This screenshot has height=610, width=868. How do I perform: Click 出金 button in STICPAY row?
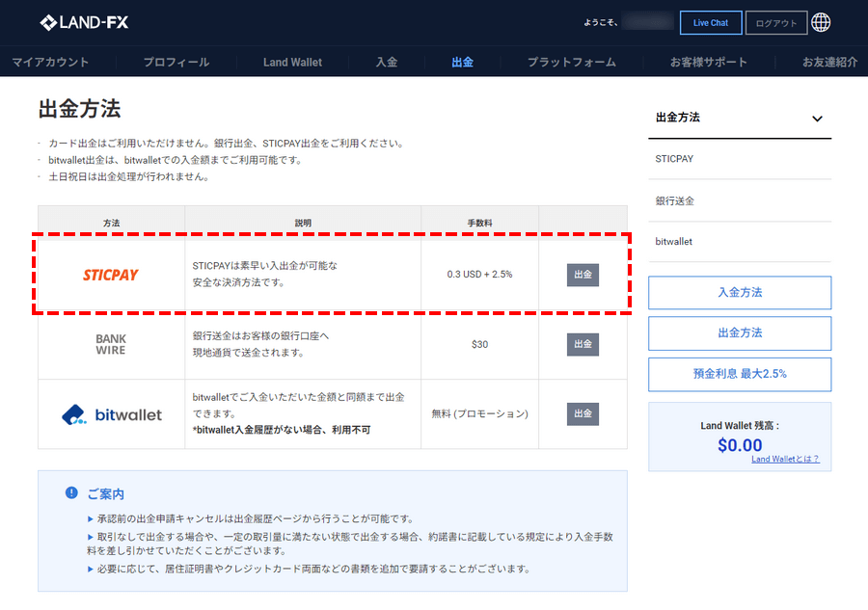click(583, 275)
